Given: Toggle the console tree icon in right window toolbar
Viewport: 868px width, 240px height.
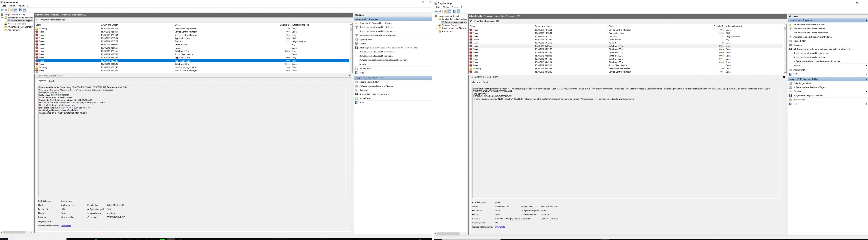Looking at the screenshot, I should (x=450, y=12).
